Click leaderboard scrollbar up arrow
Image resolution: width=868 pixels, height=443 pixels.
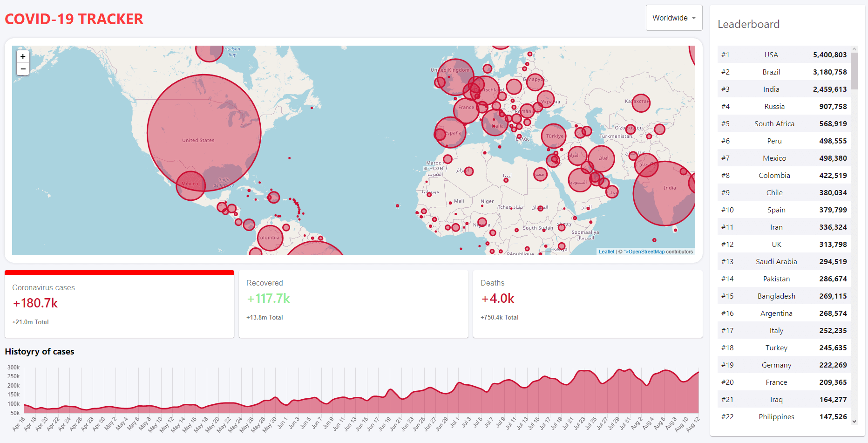tap(854, 49)
